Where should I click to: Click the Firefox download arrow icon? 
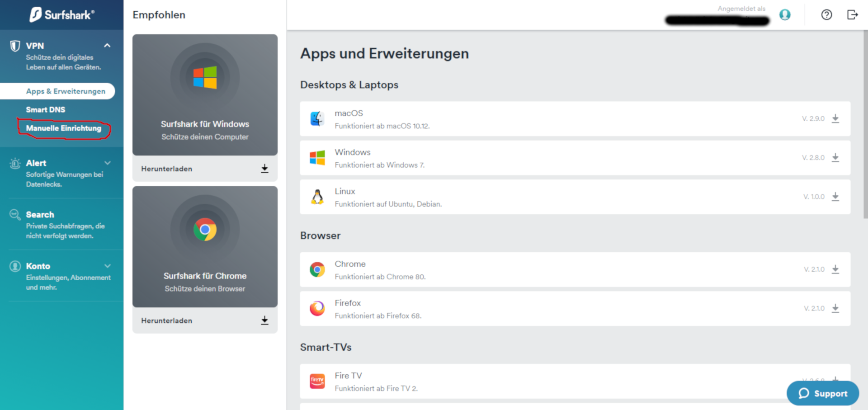point(835,308)
